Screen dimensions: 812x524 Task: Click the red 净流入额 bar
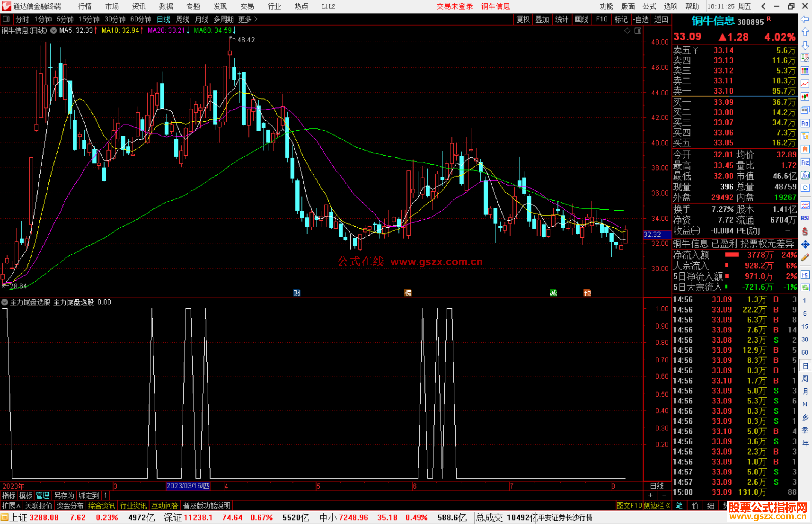pos(732,255)
